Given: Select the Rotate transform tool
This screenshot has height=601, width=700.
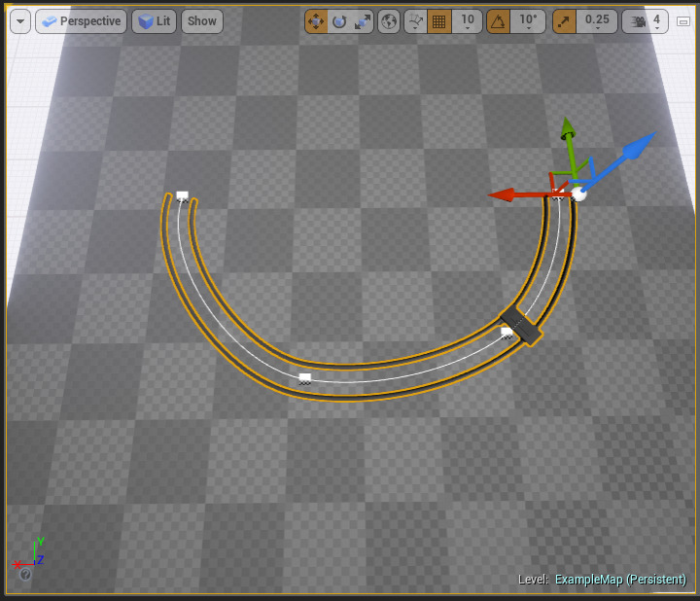Looking at the screenshot, I should click(339, 21).
